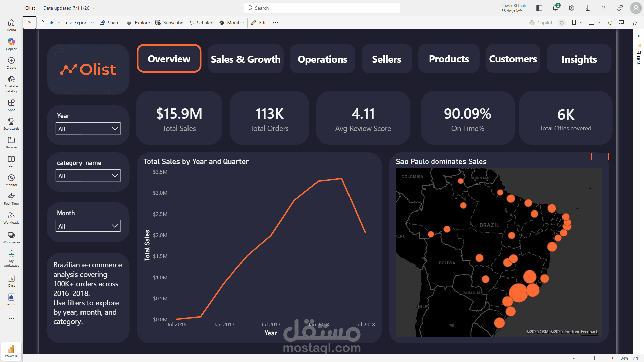Expand the Data updated dropdown arrow
The height and width of the screenshot is (362, 644).
94,8
